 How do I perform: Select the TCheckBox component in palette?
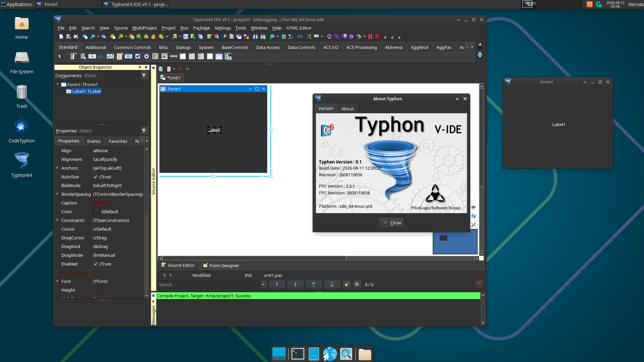tap(138, 56)
